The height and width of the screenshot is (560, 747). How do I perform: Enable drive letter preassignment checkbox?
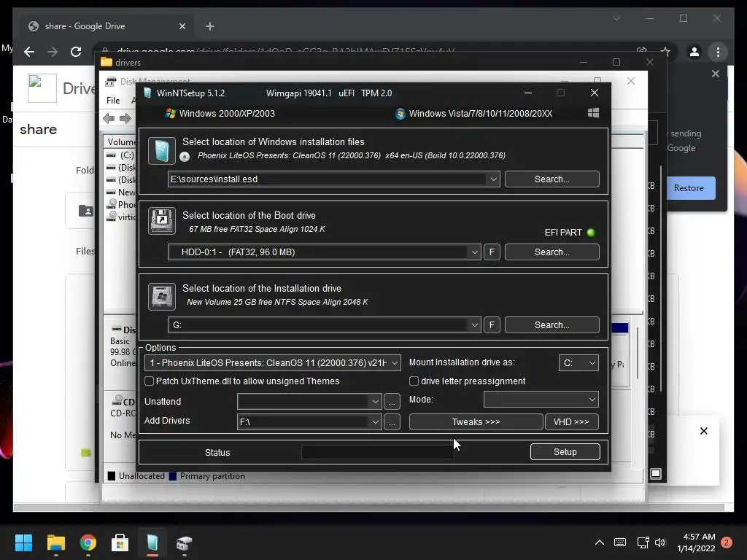[x=414, y=381]
